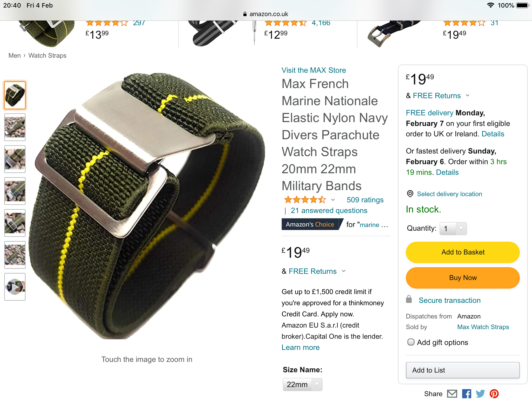
Task: Share the product on Pinterest
Action: [494, 394]
